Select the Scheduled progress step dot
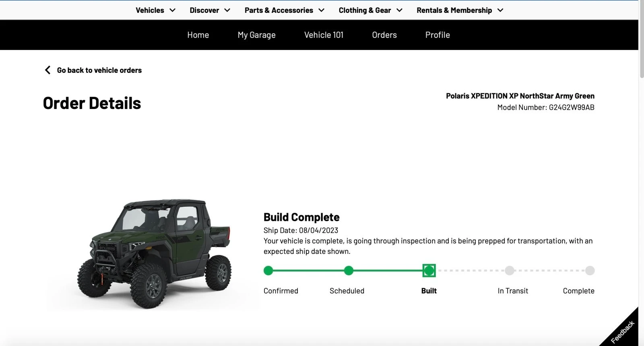This screenshot has width=644, height=346. pyautogui.click(x=349, y=271)
